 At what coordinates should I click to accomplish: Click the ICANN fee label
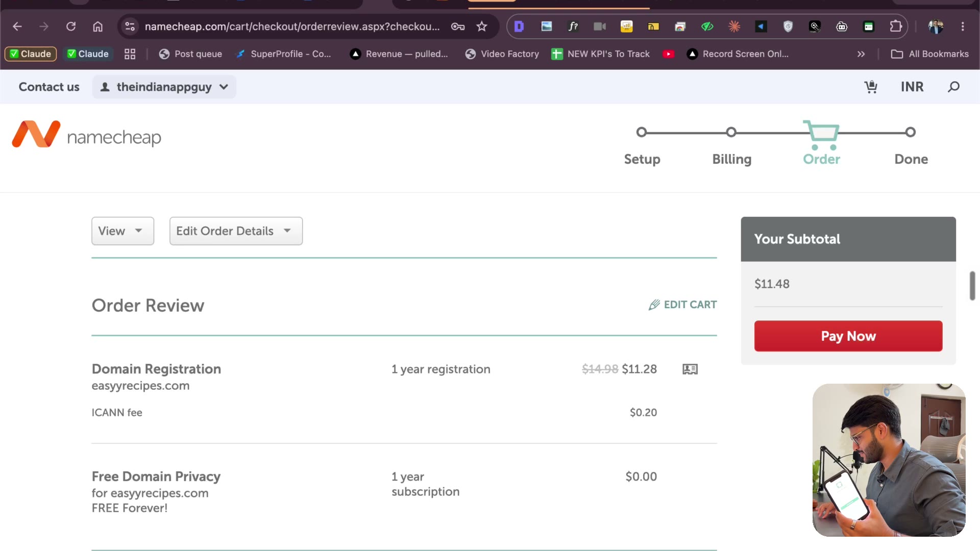tap(117, 413)
